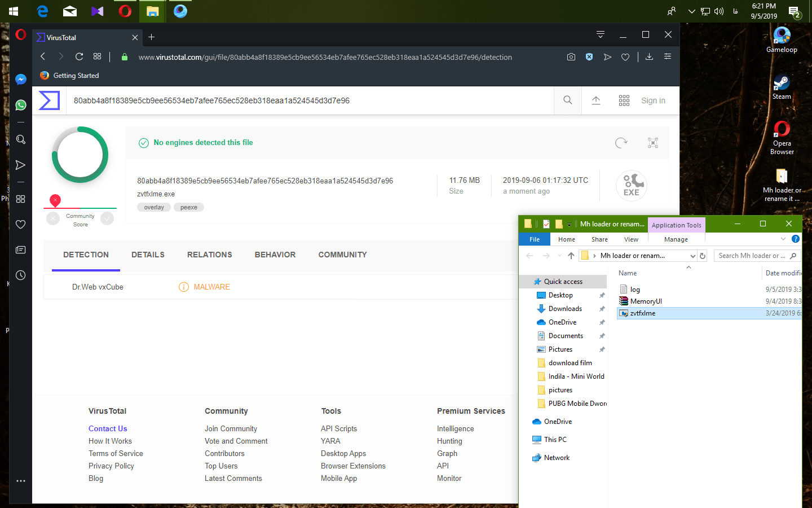Select the zvtfxlme file in Explorer

point(709,313)
